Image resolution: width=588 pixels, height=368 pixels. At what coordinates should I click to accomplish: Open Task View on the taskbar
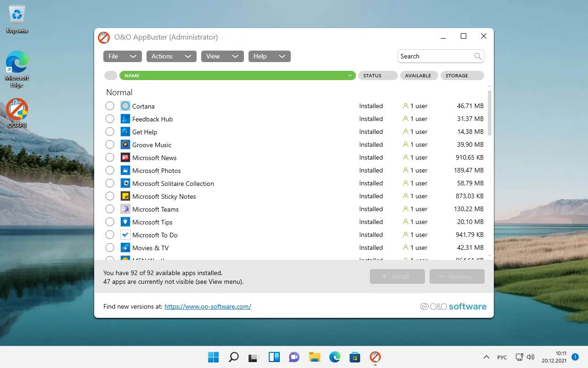pyautogui.click(x=254, y=357)
